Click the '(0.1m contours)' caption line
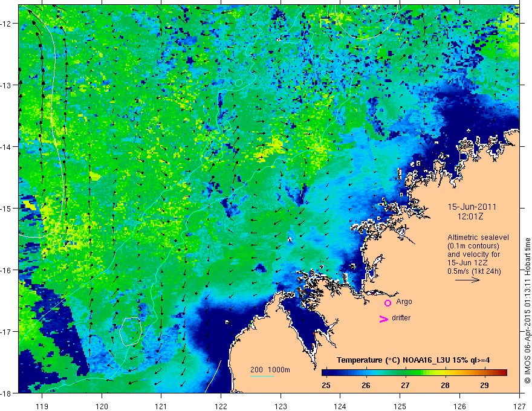The height and width of the screenshot is (411, 532). (x=473, y=246)
